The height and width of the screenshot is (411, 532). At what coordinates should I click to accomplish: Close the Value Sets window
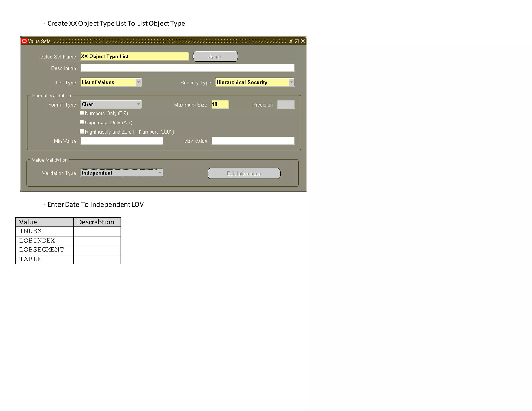pos(303,41)
